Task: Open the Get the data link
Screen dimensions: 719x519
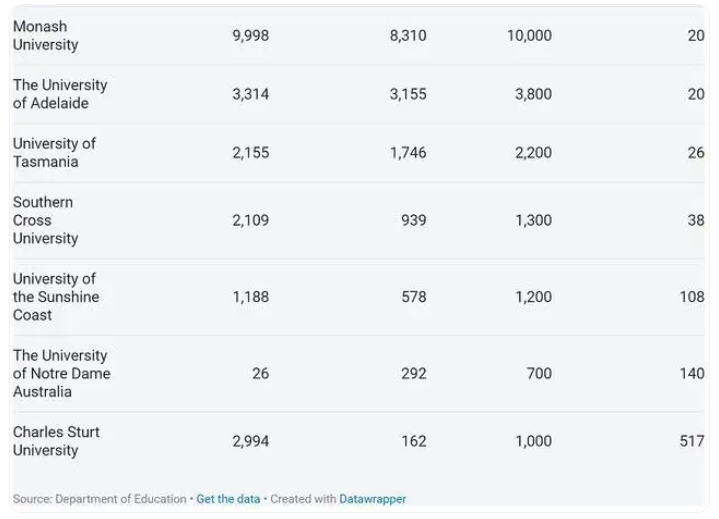Action: tap(228, 499)
